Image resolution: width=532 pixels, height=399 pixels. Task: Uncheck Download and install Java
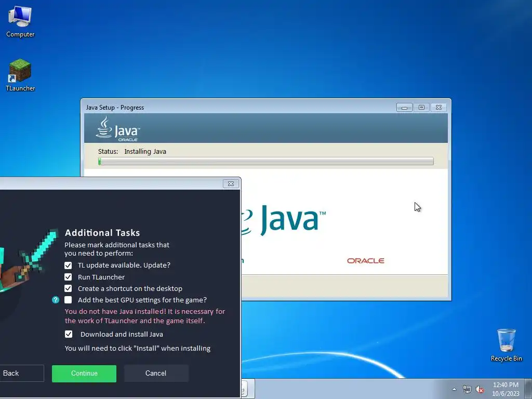coord(69,334)
